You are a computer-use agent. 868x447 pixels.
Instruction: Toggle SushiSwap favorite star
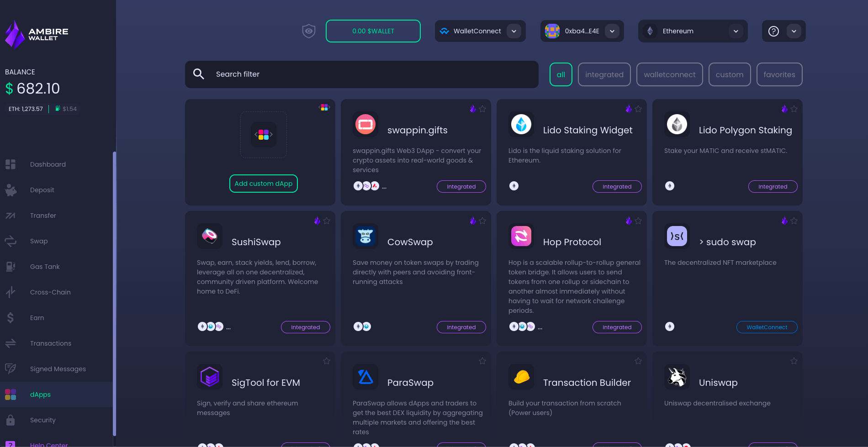[x=327, y=221]
